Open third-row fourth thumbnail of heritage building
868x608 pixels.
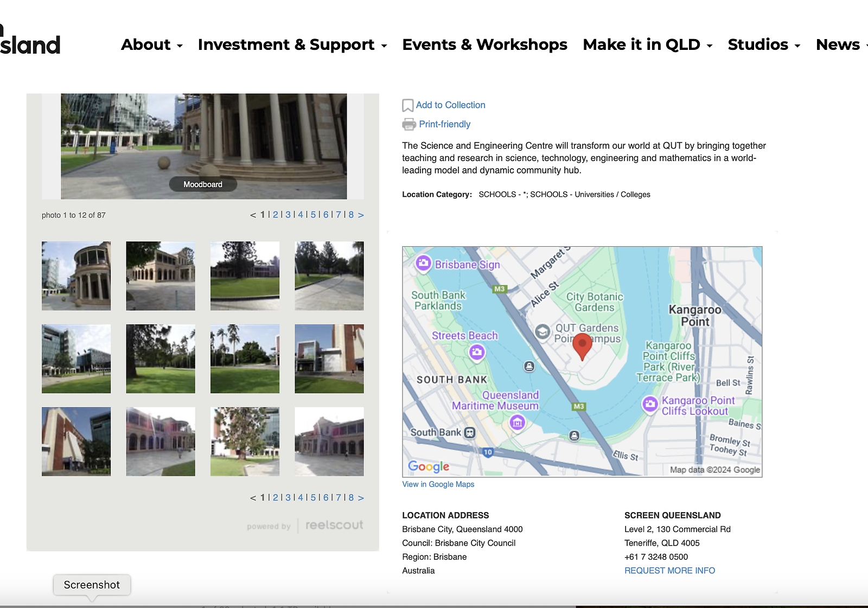(x=329, y=441)
